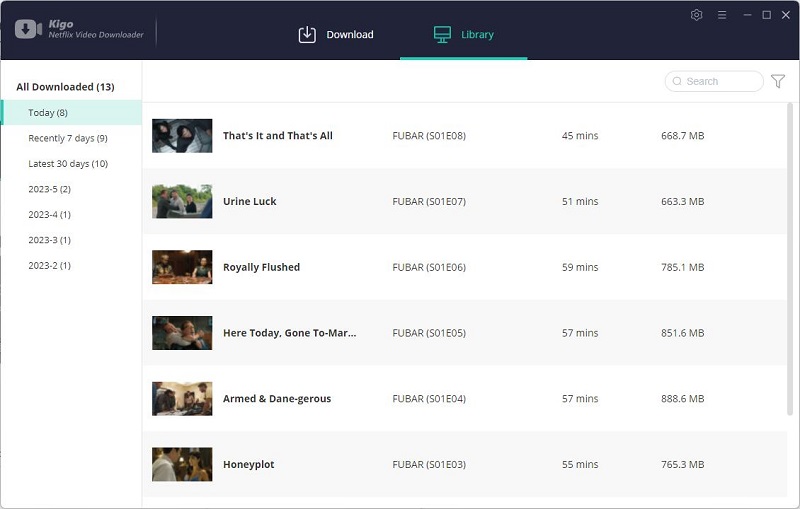The width and height of the screenshot is (800, 509).
Task: Click the 51 mins duration
Action: pyautogui.click(x=580, y=201)
